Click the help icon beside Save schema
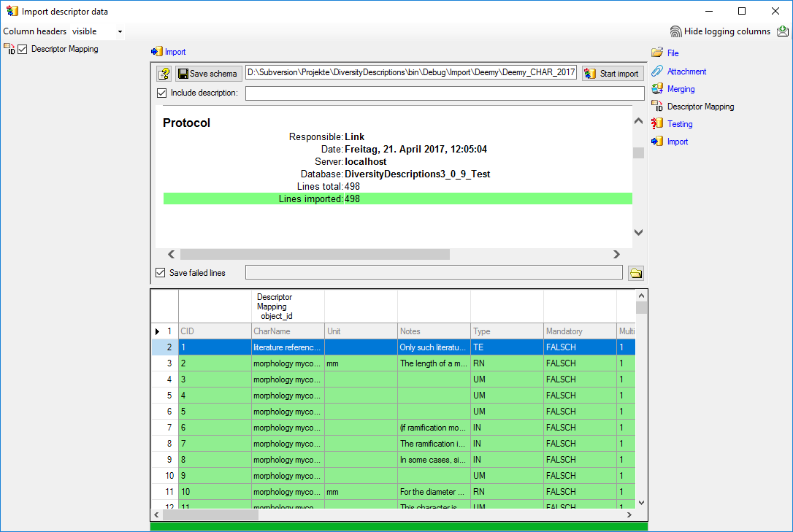793x532 pixels. [164, 74]
